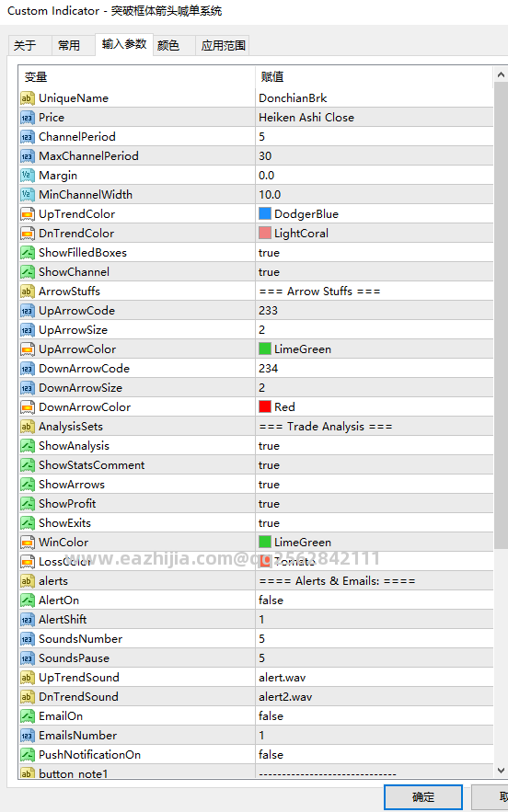Click the string icon beside UpTrendSound
Screen dimensions: 508x812
[28, 678]
